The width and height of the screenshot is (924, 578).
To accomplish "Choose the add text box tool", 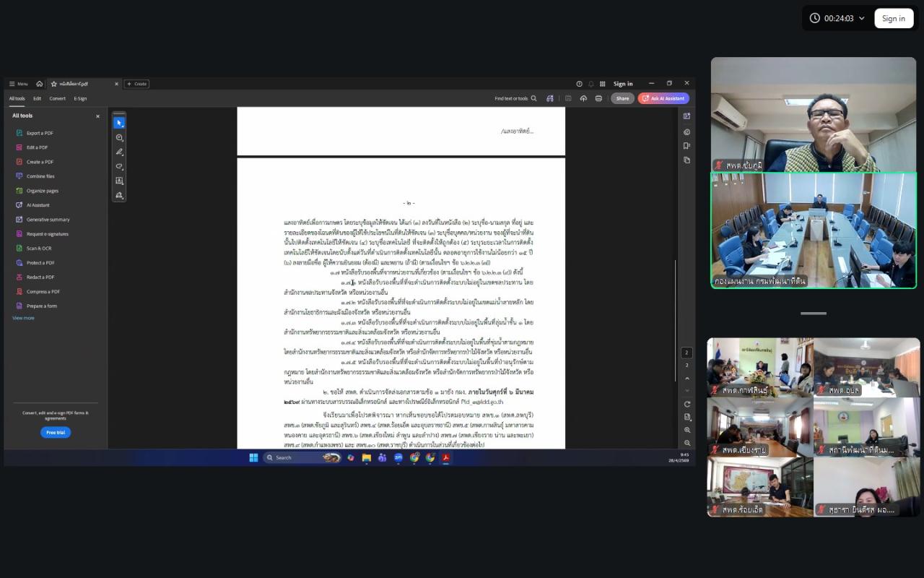I will [x=119, y=181].
